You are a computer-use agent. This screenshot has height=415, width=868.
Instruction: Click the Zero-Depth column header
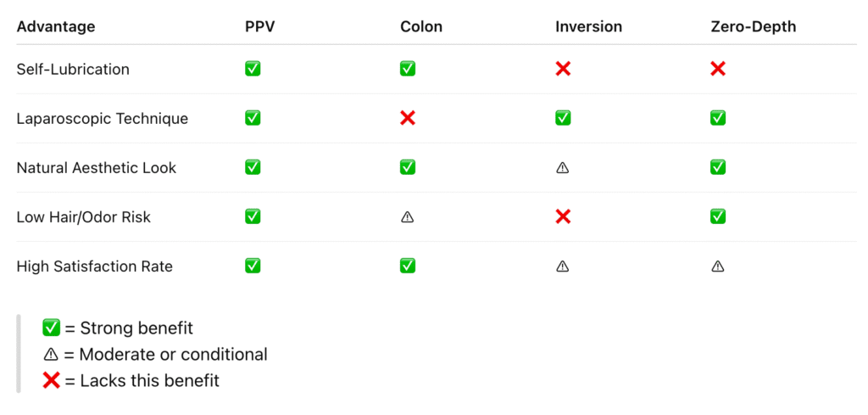pos(753,26)
